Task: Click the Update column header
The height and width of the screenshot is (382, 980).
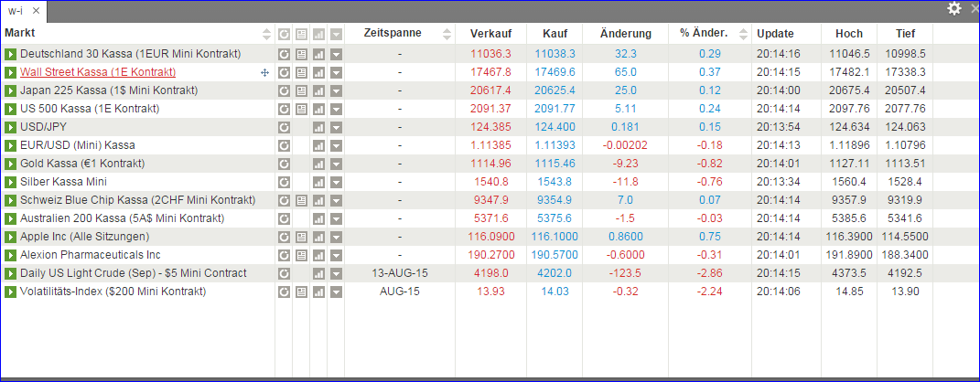Action: point(776,34)
